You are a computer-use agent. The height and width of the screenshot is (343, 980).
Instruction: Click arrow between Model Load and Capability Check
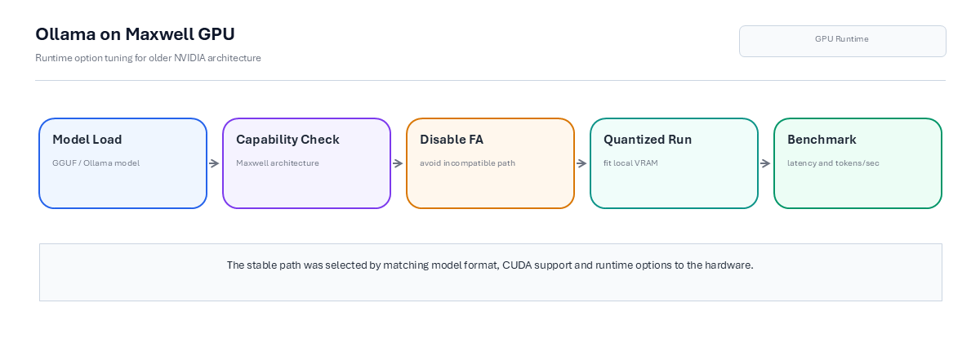pos(215,163)
